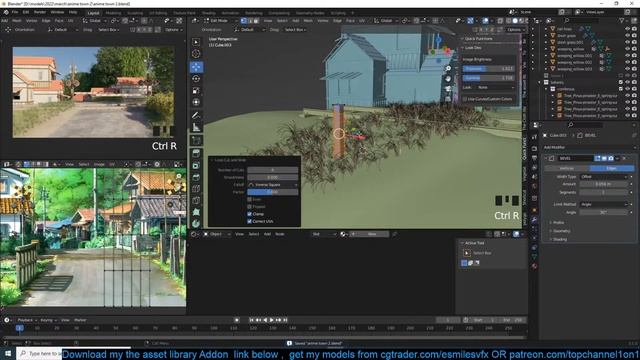Open the Look dropdown set to None
640x360 pixels.
tap(496, 87)
